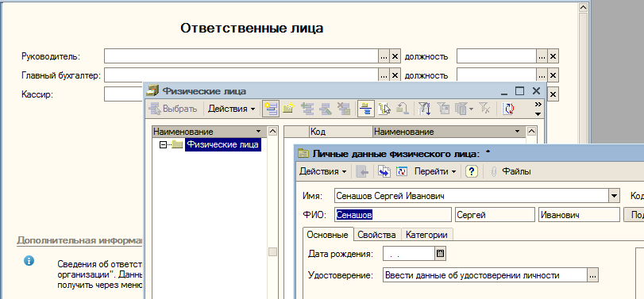Click the mark for deletion icon
Screen dimensions: 644x299
point(343,109)
